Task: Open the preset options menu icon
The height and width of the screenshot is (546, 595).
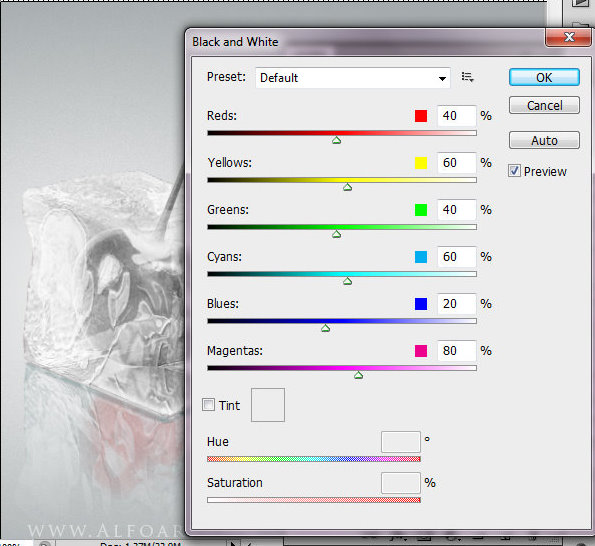Action: point(467,77)
